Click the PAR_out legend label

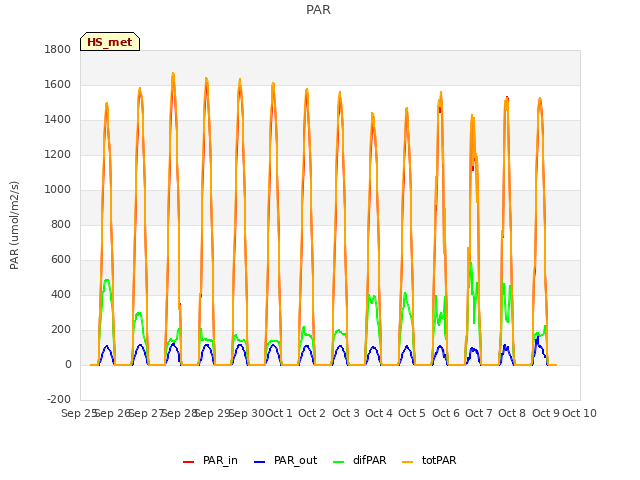point(296,460)
